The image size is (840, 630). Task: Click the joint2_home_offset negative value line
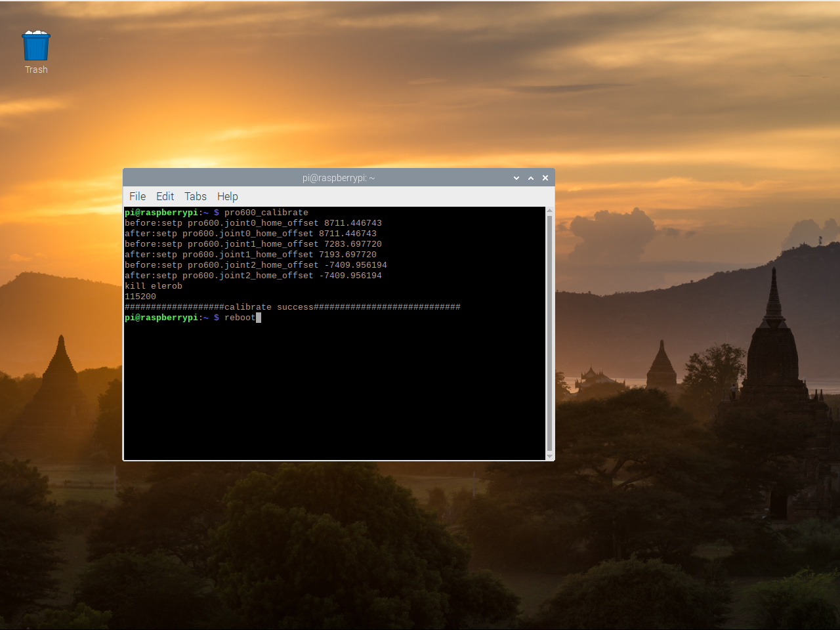(x=255, y=264)
